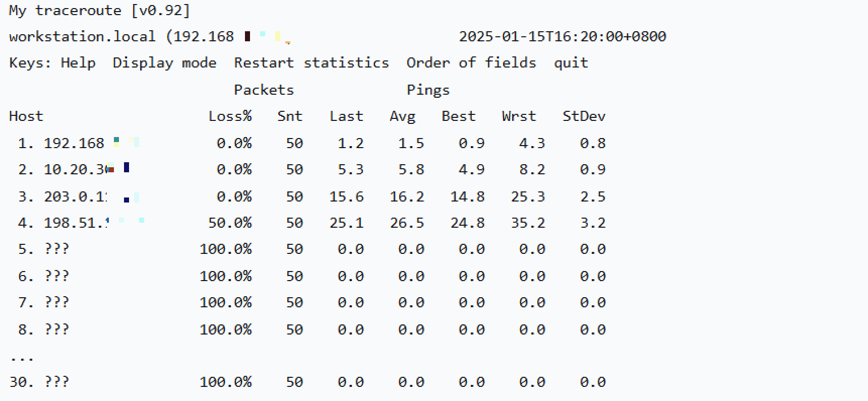Viewport: 868px width, 401px height.
Task: Click the Help key option
Action: click(78, 63)
